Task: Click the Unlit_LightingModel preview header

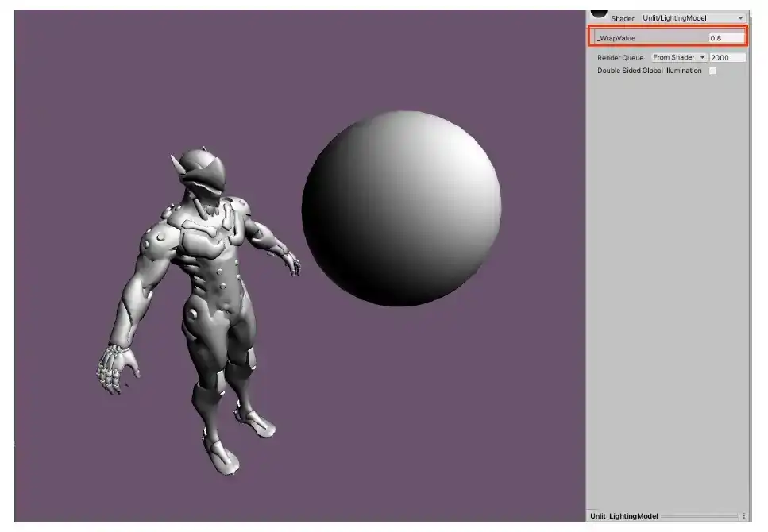Action: pyautogui.click(x=623, y=516)
